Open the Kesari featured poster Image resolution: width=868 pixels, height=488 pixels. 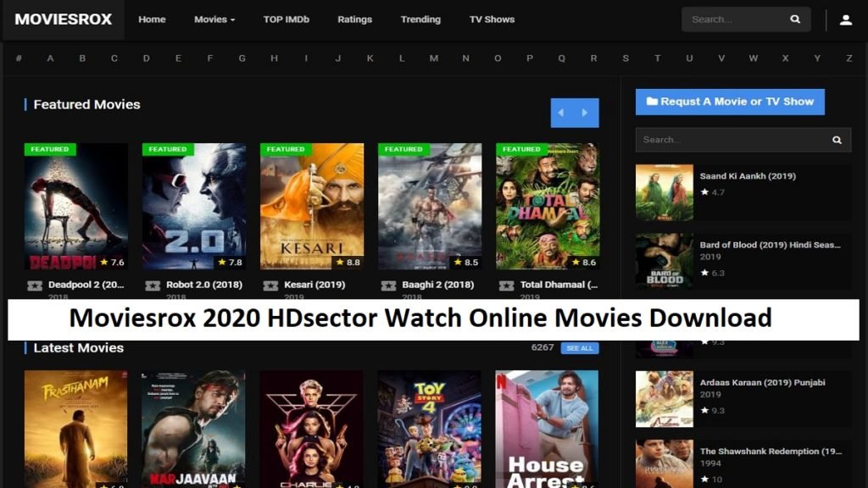point(312,207)
